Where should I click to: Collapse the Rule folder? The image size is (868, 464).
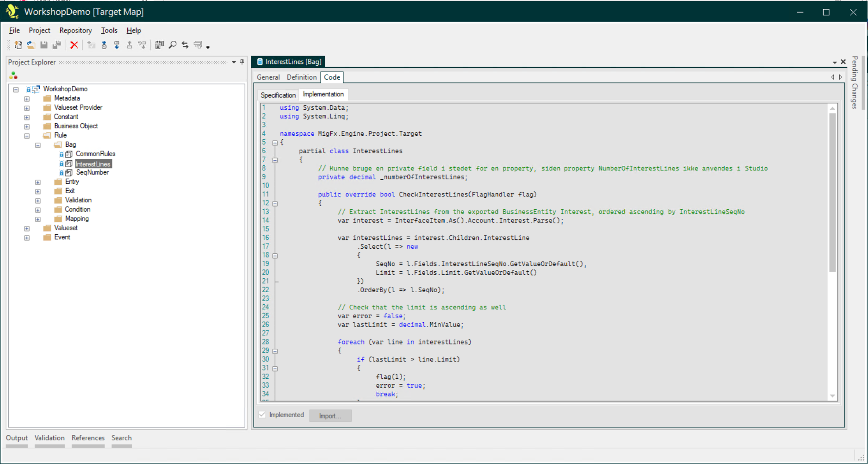(27, 136)
